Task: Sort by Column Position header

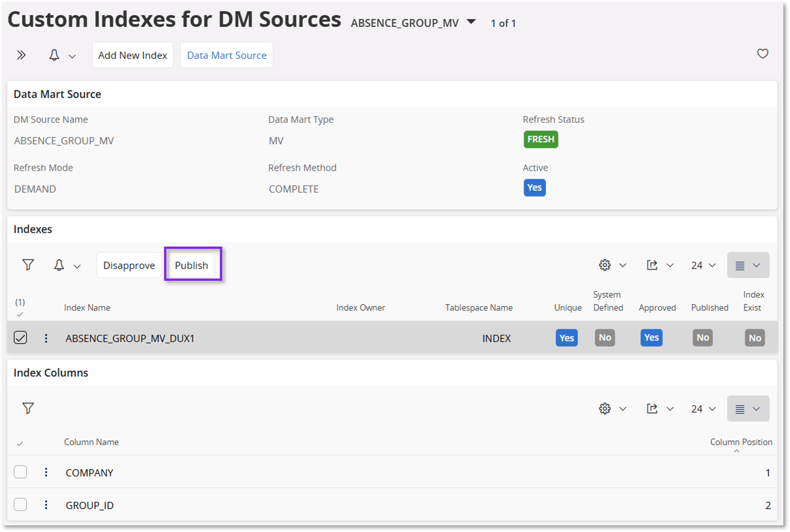Action: pyautogui.click(x=741, y=442)
